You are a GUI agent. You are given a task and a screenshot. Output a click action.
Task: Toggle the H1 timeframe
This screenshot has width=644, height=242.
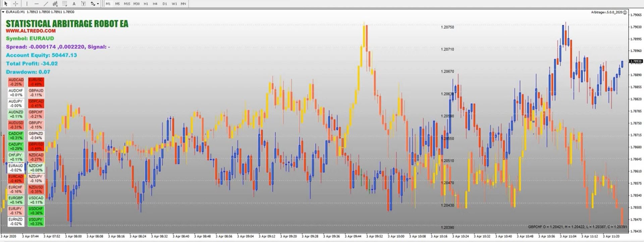point(146,4)
